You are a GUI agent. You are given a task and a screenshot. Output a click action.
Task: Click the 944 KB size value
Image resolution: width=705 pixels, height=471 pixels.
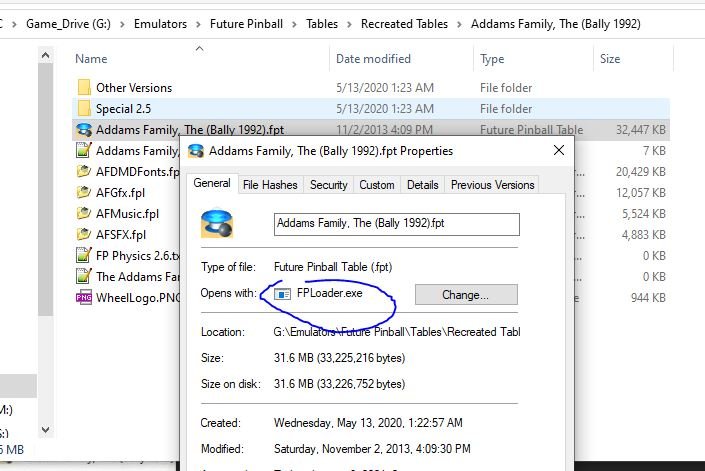648,298
